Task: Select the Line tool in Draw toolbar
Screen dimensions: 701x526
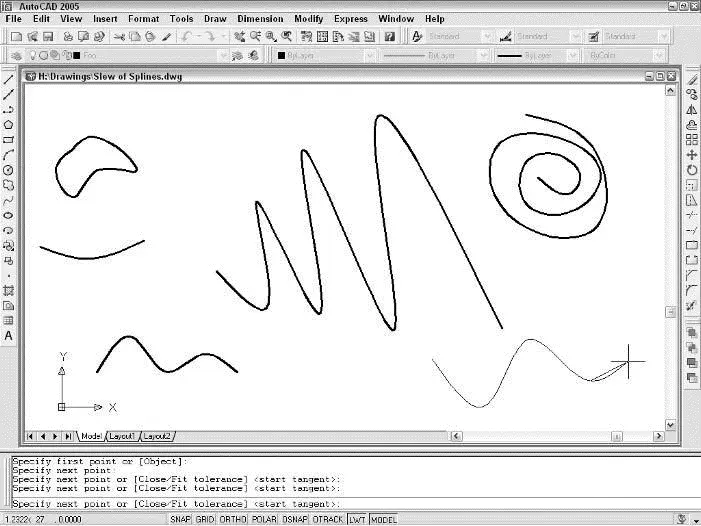Action: (9, 78)
